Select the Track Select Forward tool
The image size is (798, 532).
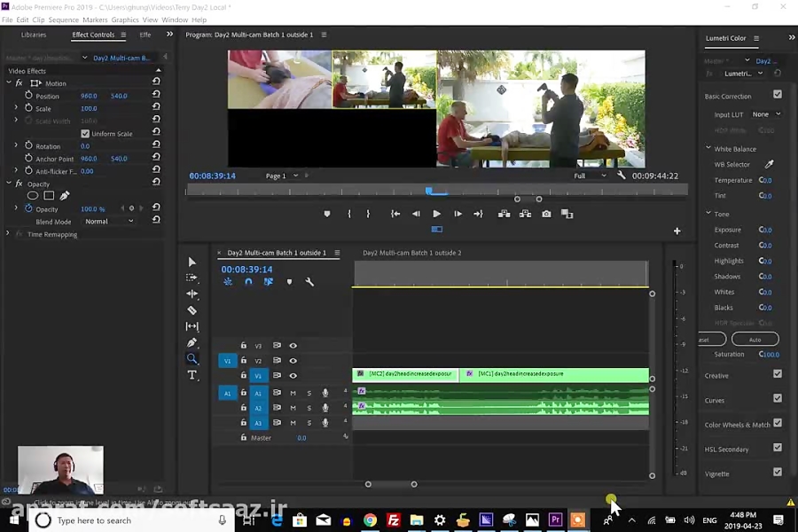(x=192, y=278)
